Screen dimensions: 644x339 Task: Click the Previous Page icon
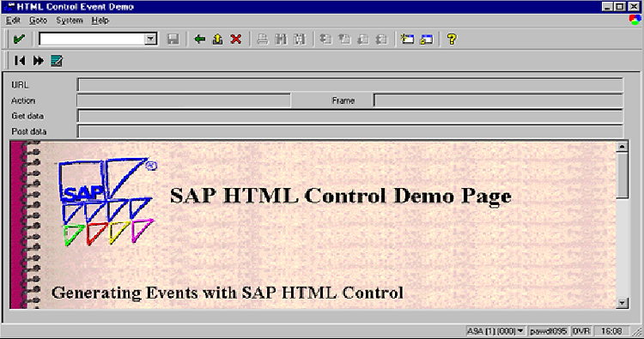click(x=344, y=39)
